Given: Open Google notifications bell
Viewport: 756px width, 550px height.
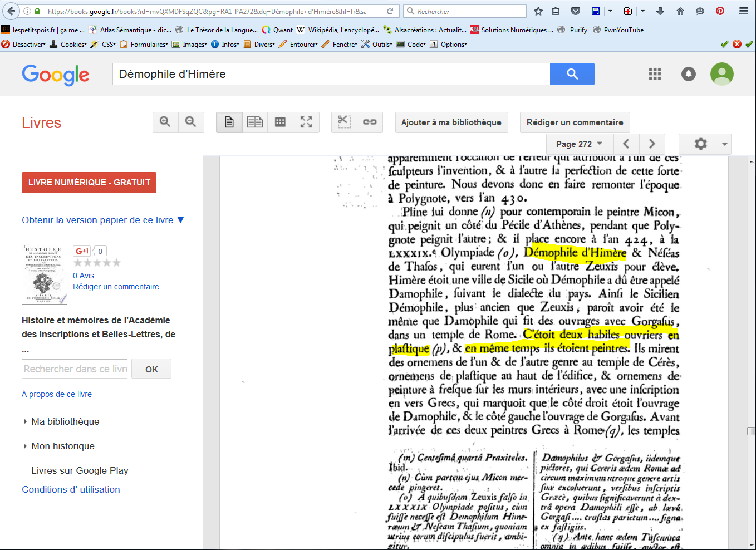Looking at the screenshot, I should point(689,74).
